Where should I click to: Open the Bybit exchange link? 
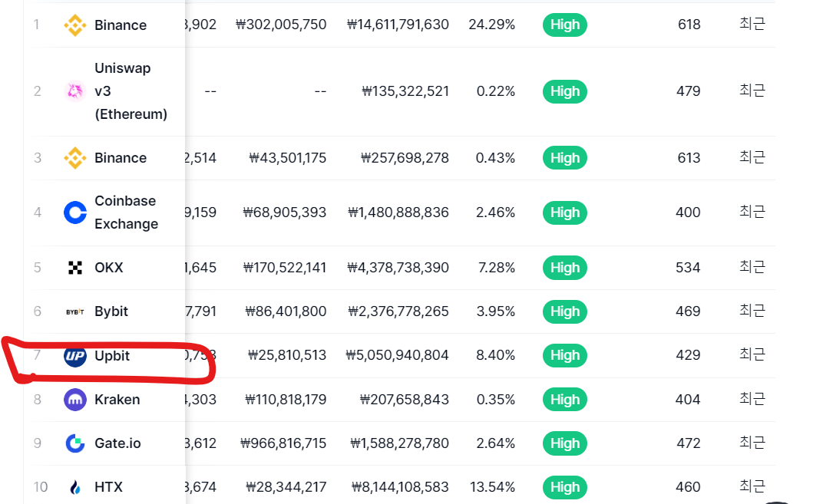(111, 311)
